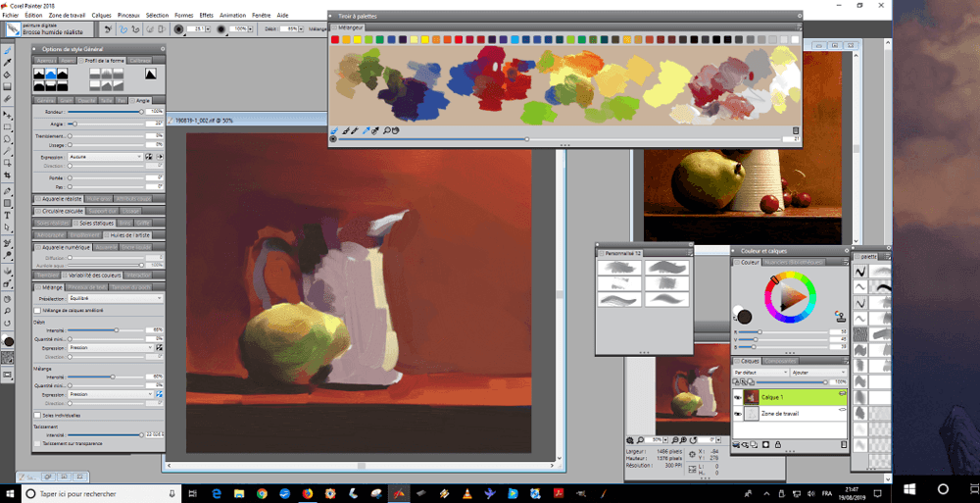The width and height of the screenshot is (980, 503).
Task: Open Angle Expression Aucune dropdown
Action: (x=105, y=157)
